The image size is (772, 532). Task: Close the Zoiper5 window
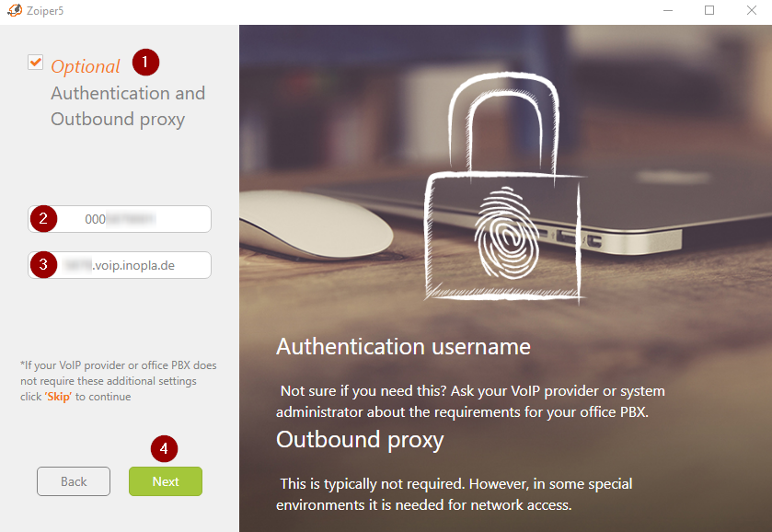752,10
